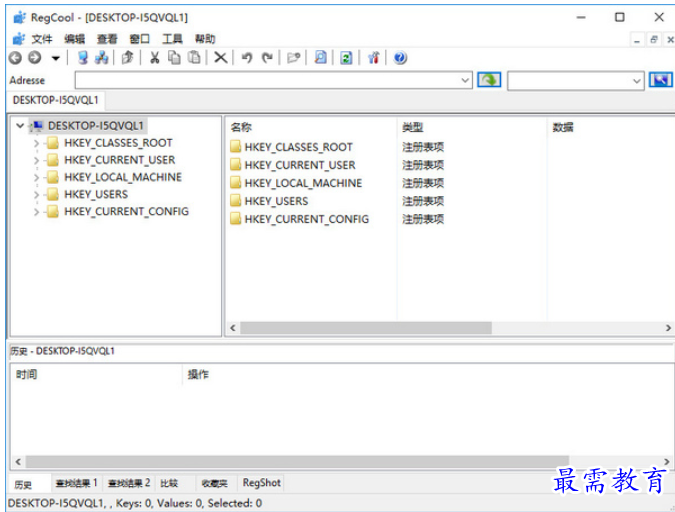Click the Redo arrow icon
The image size is (675, 512).
267,58
